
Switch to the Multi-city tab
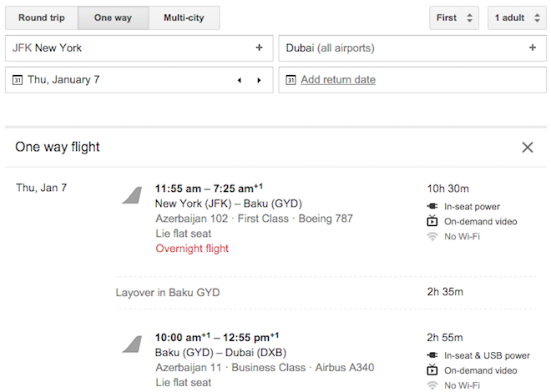[x=185, y=18]
